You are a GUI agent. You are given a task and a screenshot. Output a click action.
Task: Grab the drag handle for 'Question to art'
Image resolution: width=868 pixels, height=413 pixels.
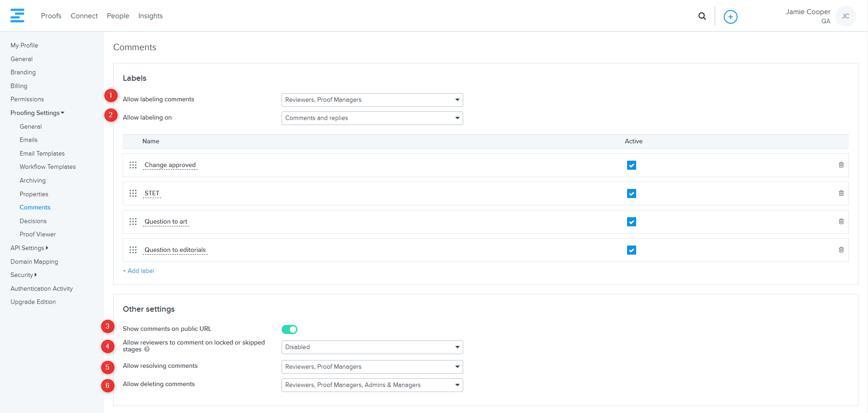click(133, 222)
